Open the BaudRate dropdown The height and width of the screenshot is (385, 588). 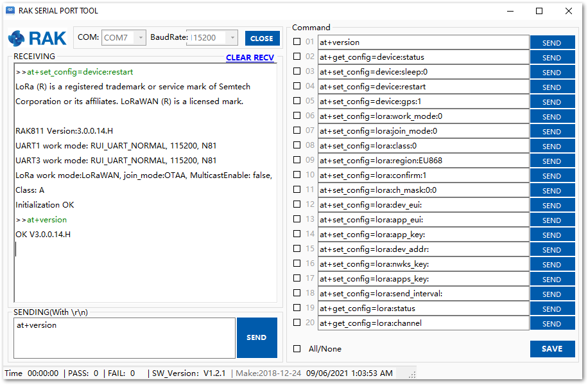click(232, 37)
